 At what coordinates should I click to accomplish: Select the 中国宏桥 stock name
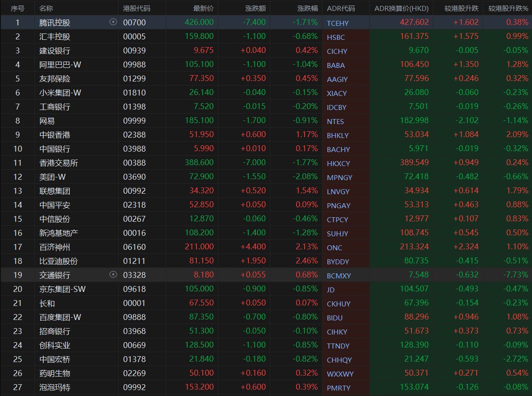55,359
